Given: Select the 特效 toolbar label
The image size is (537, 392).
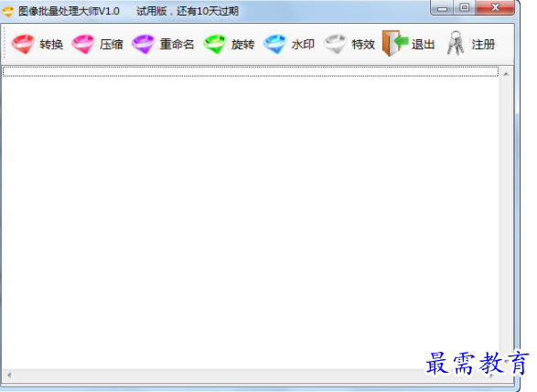Looking at the screenshot, I should (363, 45).
